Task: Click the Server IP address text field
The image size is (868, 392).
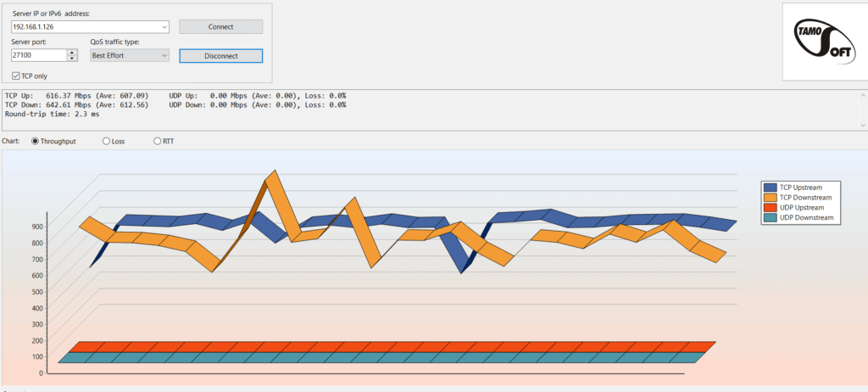Action: click(x=85, y=27)
